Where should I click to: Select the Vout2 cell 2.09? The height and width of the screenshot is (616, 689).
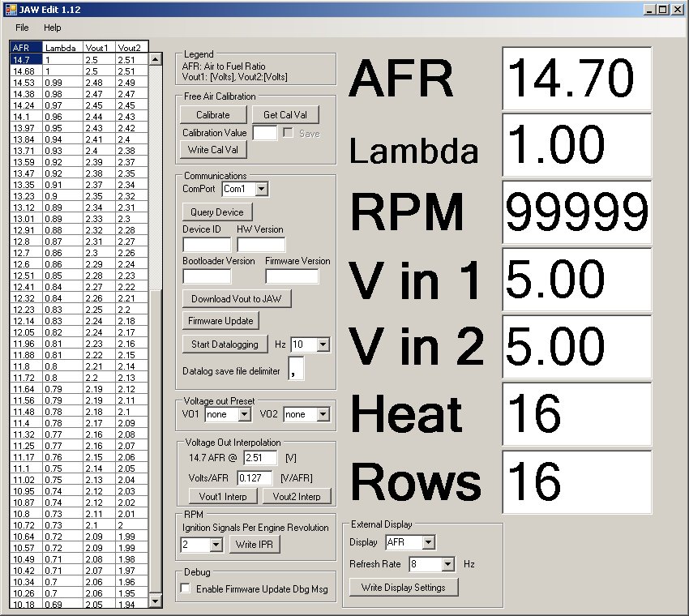pyautogui.click(x=132, y=423)
